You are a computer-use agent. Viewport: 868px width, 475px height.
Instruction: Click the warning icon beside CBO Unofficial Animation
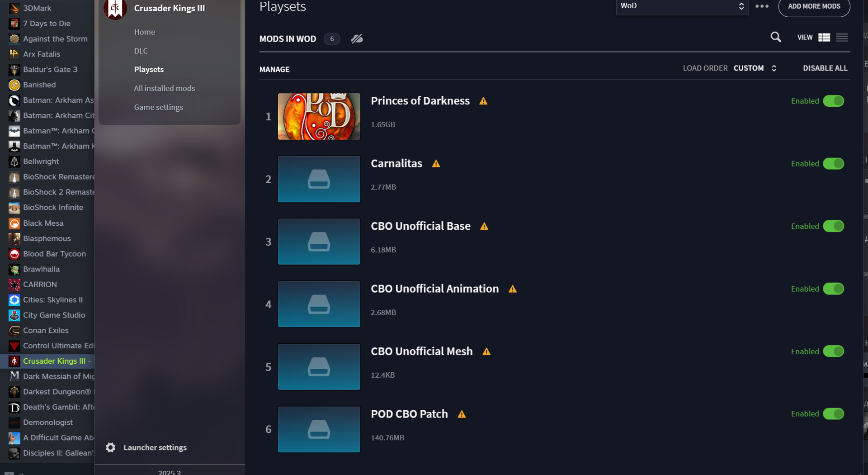pyautogui.click(x=512, y=289)
